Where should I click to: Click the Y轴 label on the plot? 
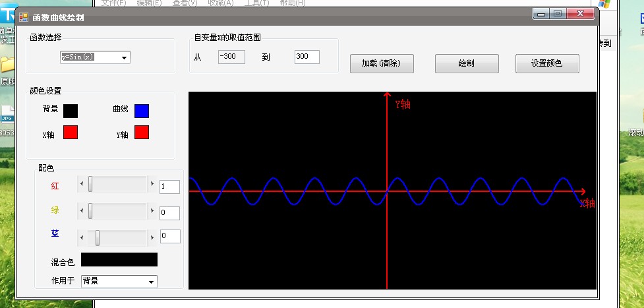[x=403, y=104]
